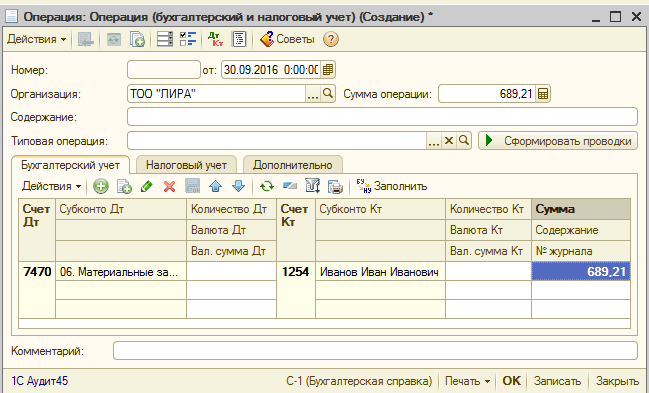Click the green refresh arrows icon in table toolbar
This screenshot has width=649, height=393.
pos(267,186)
